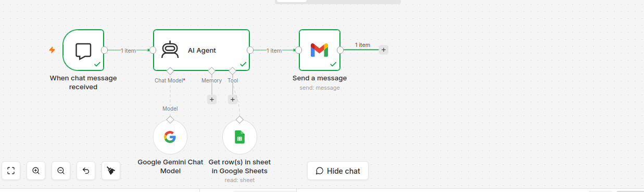Undo zoom with reset arrow icon

(x=86, y=171)
